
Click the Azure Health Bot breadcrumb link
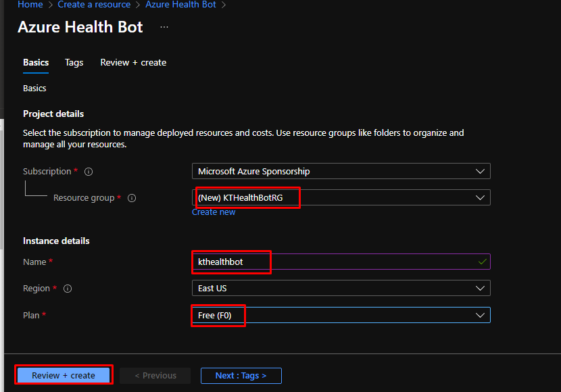[x=180, y=5]
